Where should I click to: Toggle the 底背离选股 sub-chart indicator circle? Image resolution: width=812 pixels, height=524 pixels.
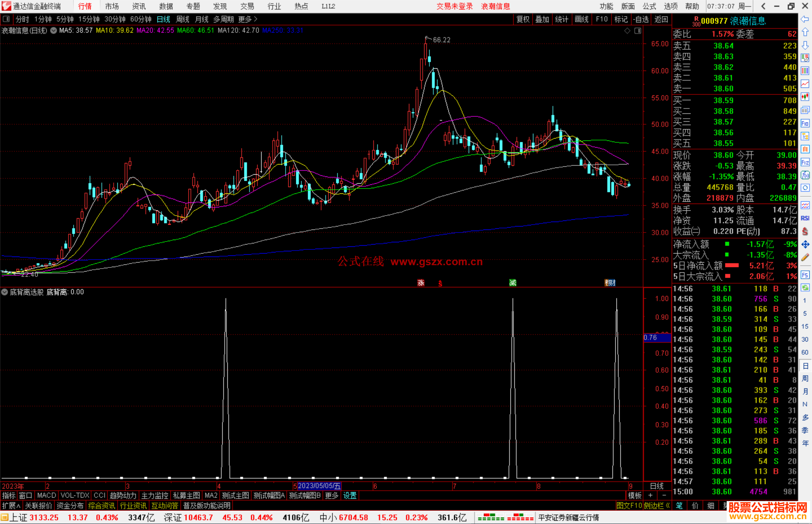[5, 292]
